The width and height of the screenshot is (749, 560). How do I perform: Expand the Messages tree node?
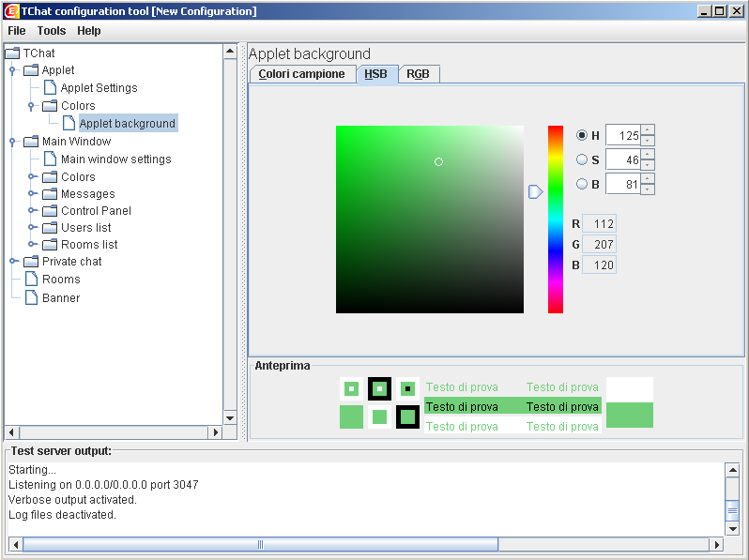pyautogui.click(x=32, y=194)
